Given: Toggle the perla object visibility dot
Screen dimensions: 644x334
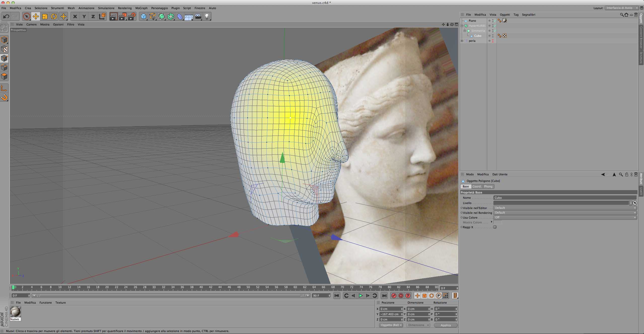Looking at the screenshot, I should [493, 40].
